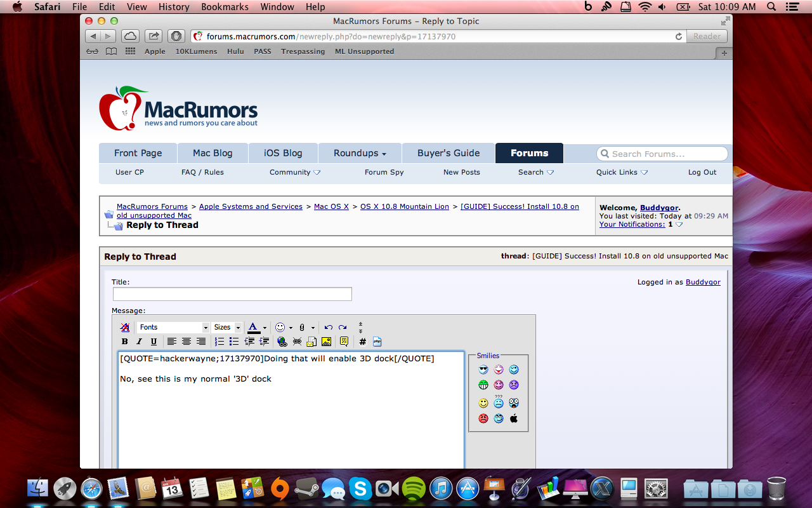Click the New Posts link

pos(462,172)
